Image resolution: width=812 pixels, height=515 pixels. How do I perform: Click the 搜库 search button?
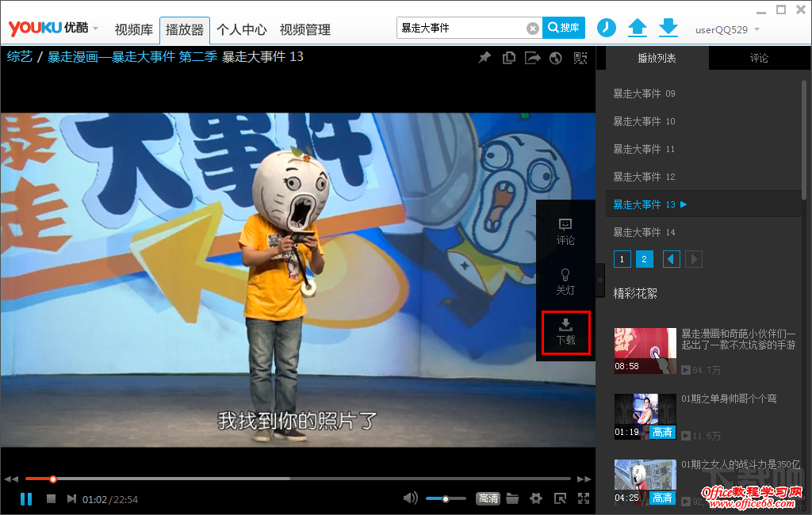coord(564,28)
